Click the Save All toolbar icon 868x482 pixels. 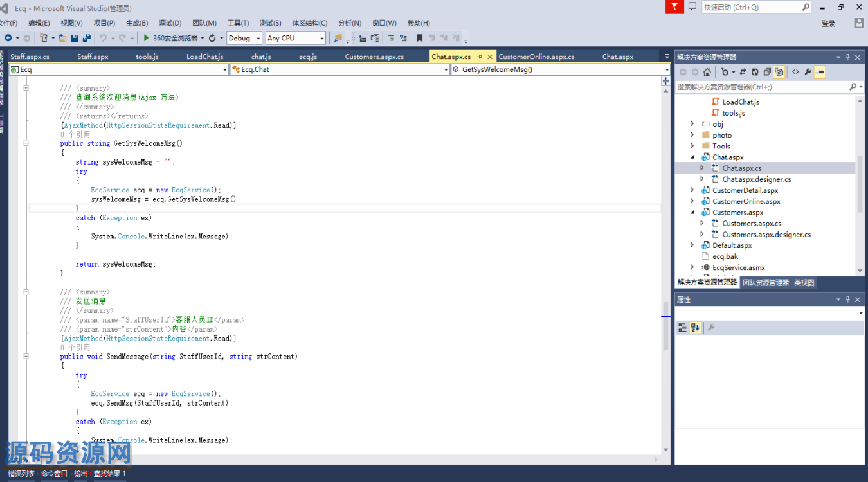point(86,39)
